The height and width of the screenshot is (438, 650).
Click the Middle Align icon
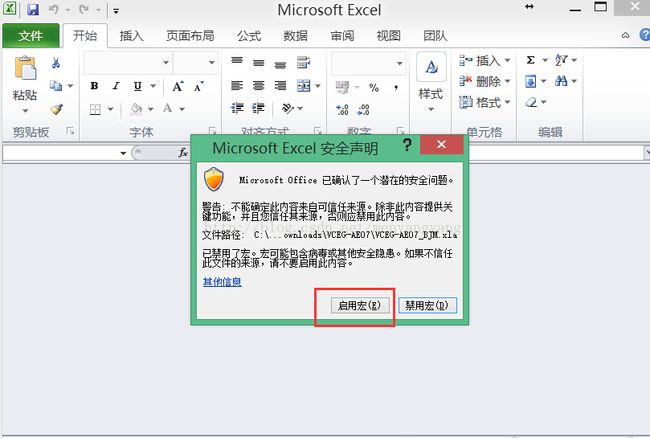pyautogui.click(x=259, y=63)
